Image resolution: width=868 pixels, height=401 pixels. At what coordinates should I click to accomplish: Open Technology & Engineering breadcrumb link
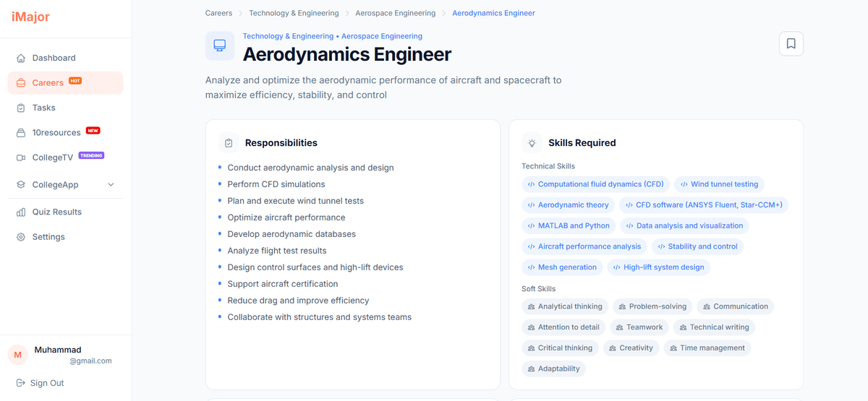[x=294, y=13]
